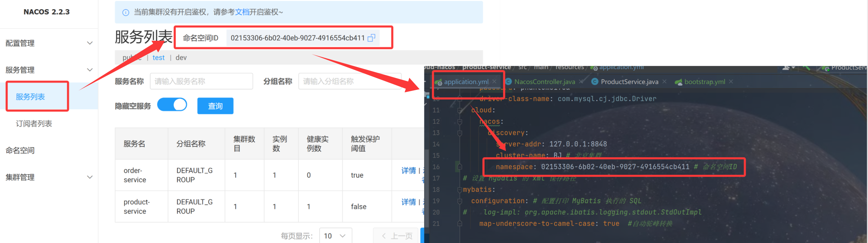Switch to the dev namespace tab
868x243 pixels.
click(181, 58)
